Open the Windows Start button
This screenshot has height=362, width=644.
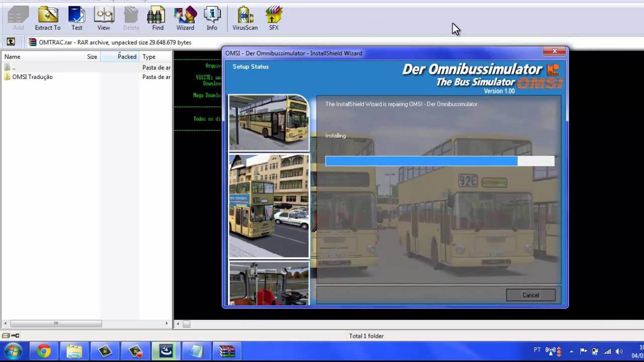click(x=13, y=351)
